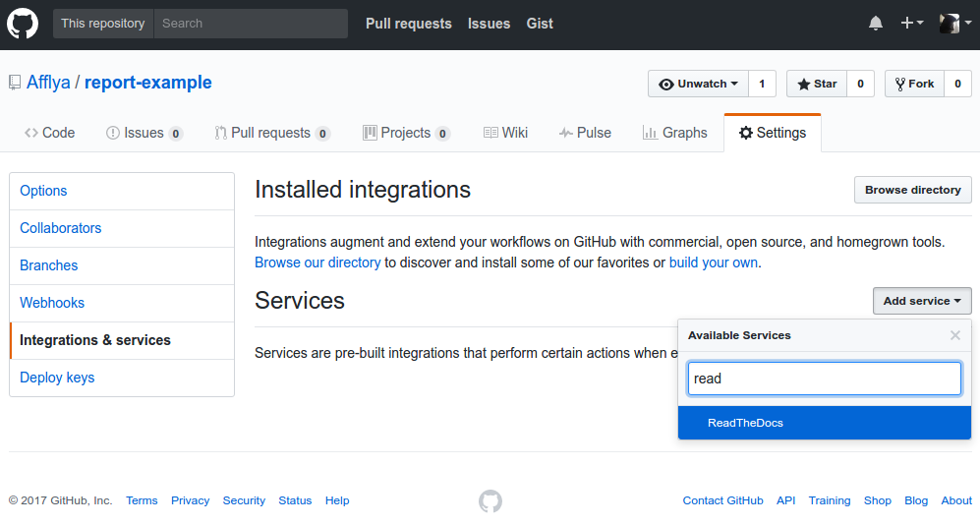Open the notifications bell

[876, 24]
